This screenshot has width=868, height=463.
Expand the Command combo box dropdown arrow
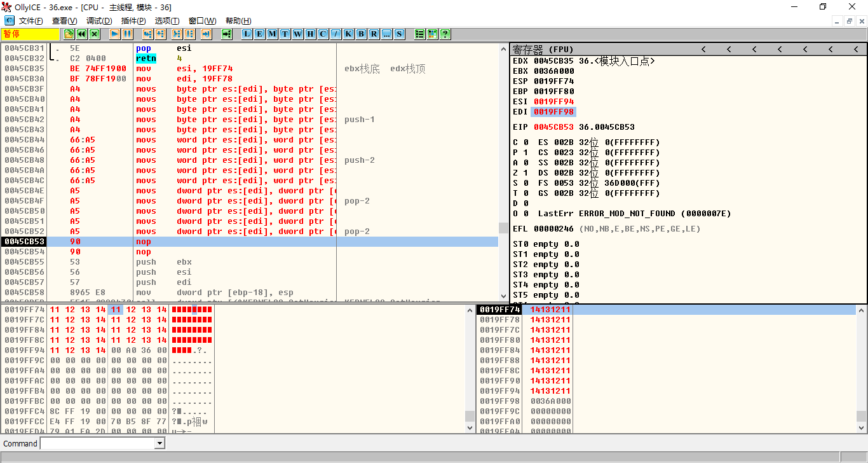click(159, 443)
